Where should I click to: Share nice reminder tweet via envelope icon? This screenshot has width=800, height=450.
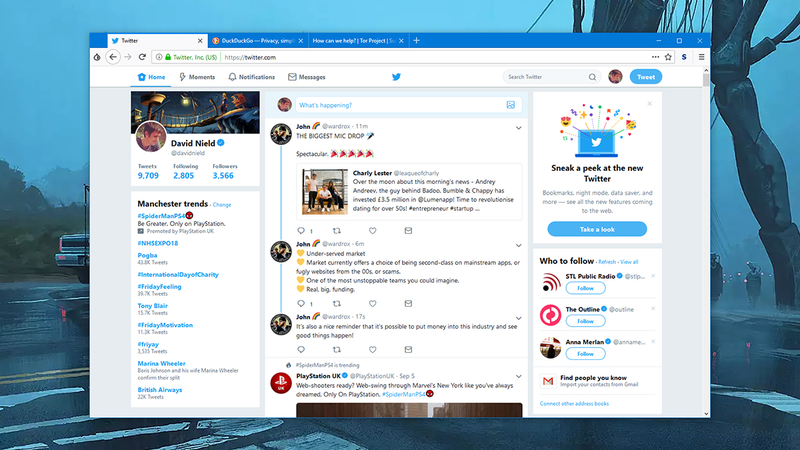pos(408,349)
